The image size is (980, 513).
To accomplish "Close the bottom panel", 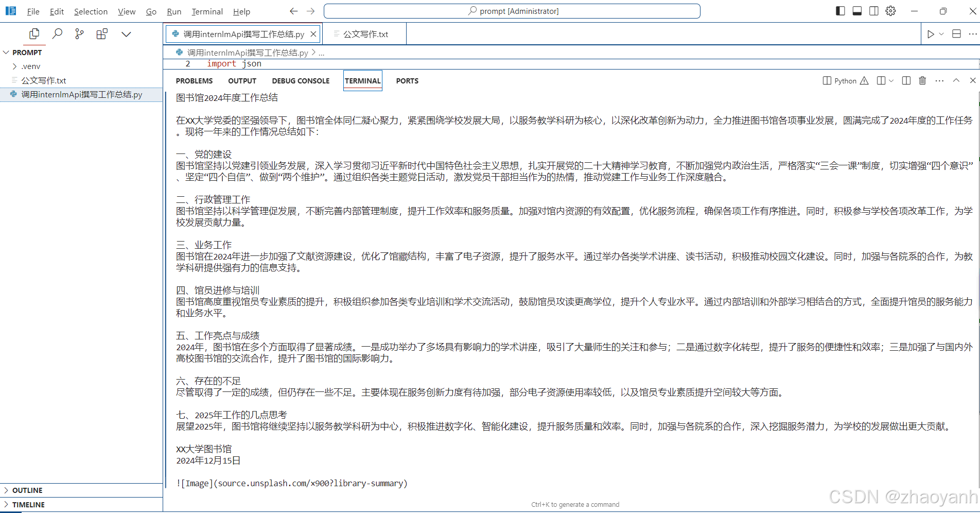I will pyautogui.click(x=973, y=81).
